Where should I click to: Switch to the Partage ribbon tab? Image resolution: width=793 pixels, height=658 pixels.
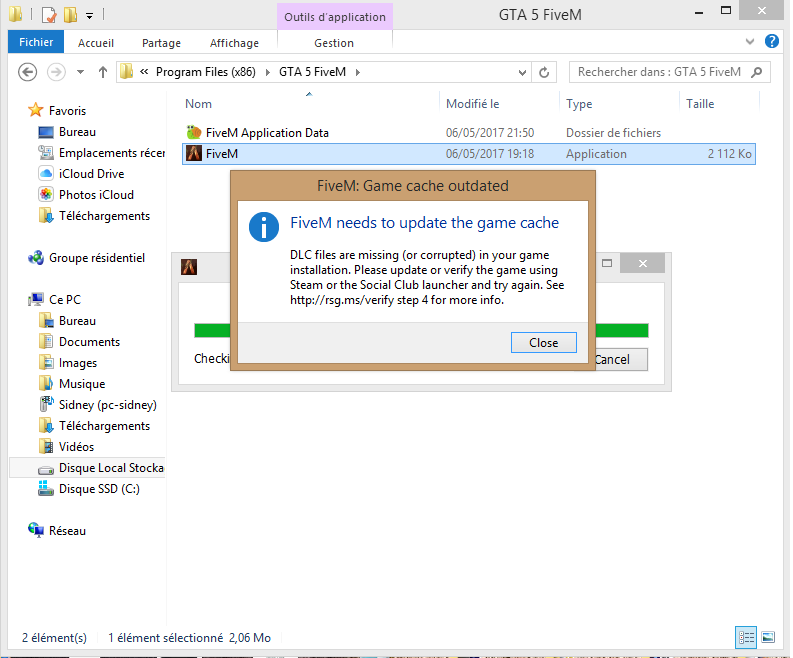point(161,43)
